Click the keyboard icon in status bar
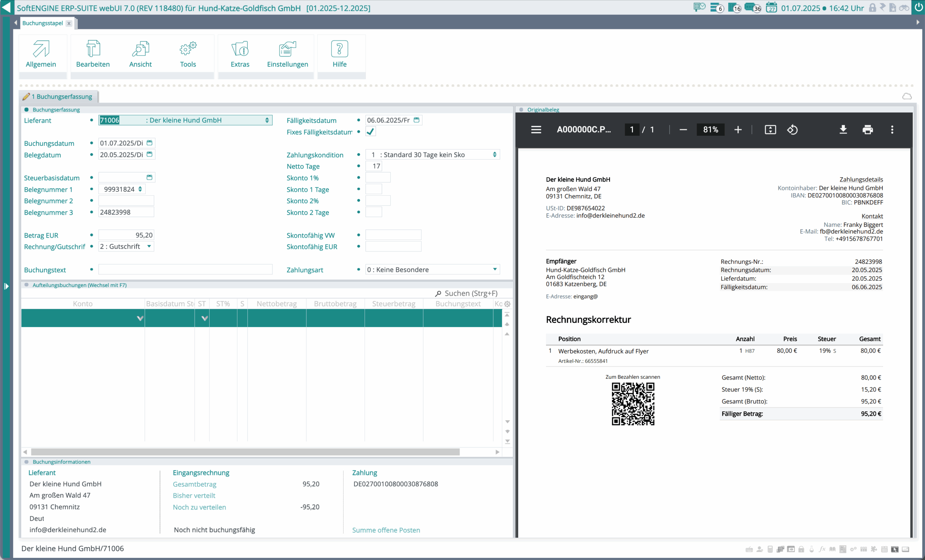The image size is (925, 560). pos(749,549)
